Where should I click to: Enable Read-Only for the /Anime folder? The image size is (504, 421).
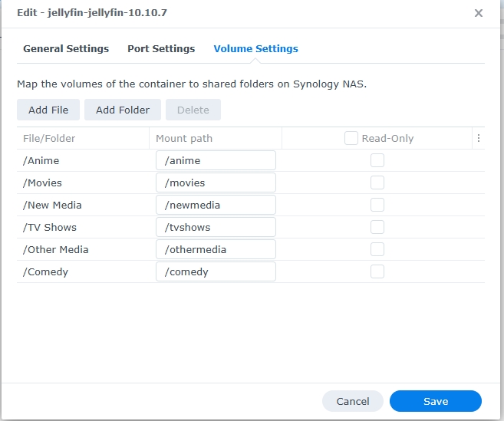[x=377, y=160]
